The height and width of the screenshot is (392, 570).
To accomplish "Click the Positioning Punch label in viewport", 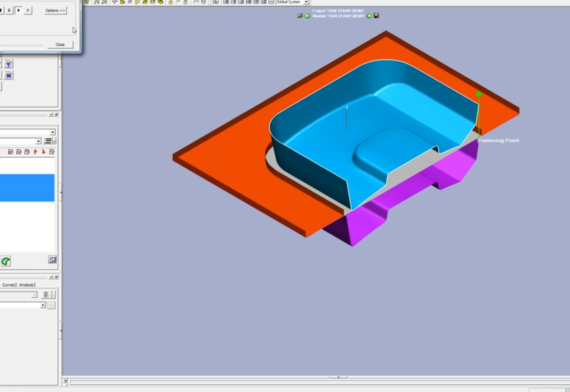I will (x=499, y=140).
